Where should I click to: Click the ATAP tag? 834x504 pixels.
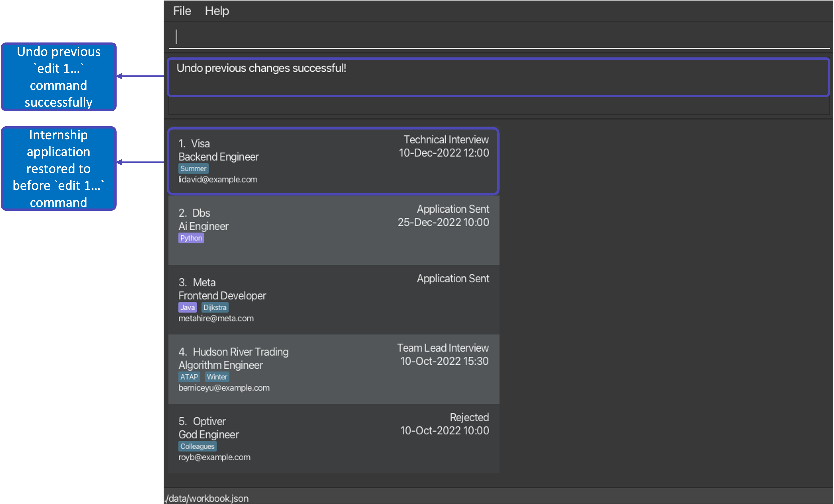tap(189, 377)
